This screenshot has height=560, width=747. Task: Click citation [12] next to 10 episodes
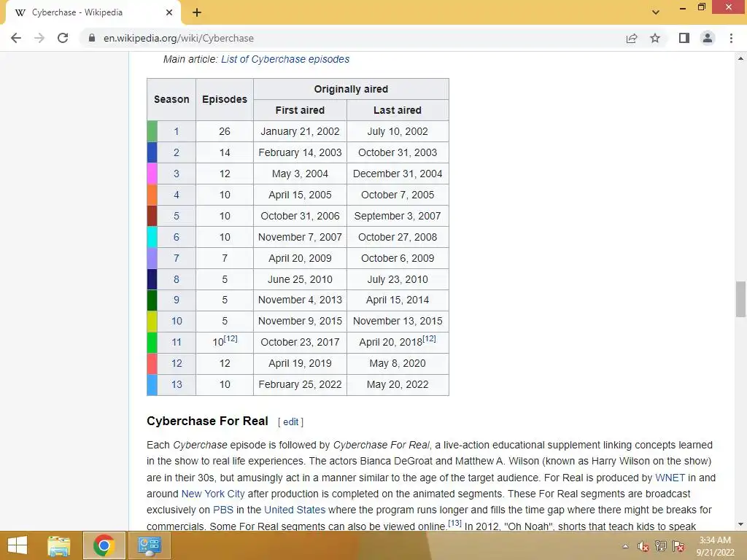[x=231, y=338]
